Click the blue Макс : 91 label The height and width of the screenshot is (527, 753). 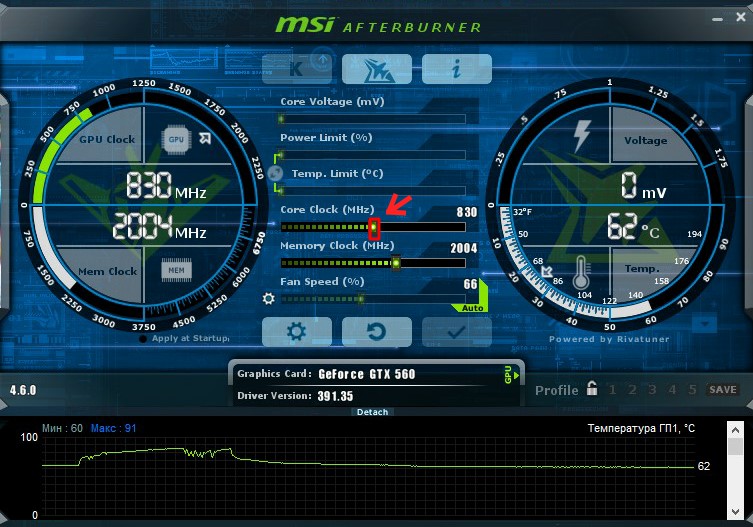pos(113,428)
